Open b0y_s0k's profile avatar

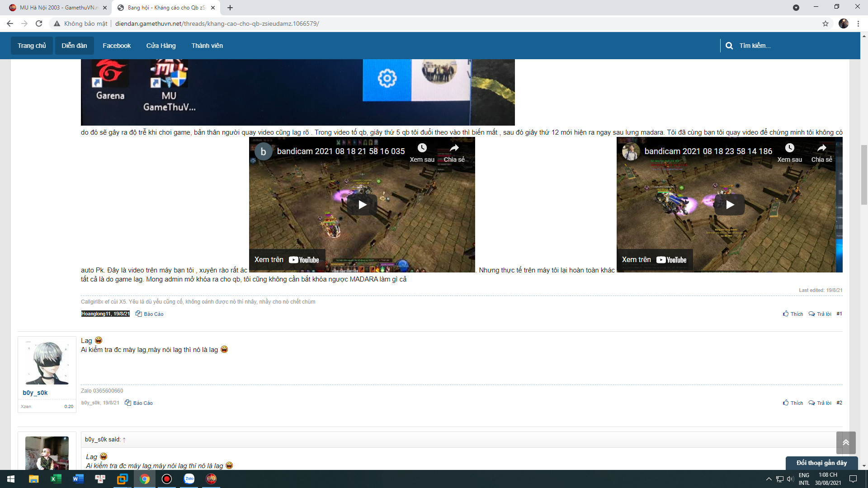pyautogui.click(x=47, y=363)
